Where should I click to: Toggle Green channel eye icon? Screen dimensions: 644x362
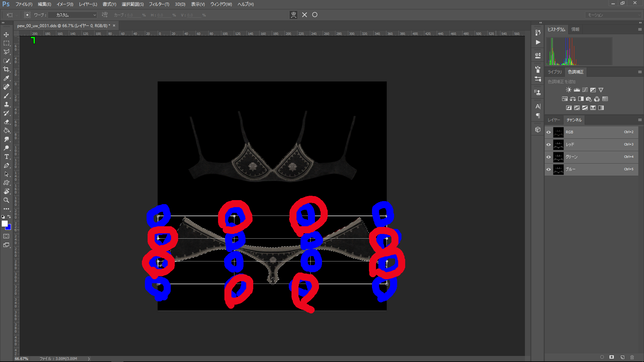549,157
